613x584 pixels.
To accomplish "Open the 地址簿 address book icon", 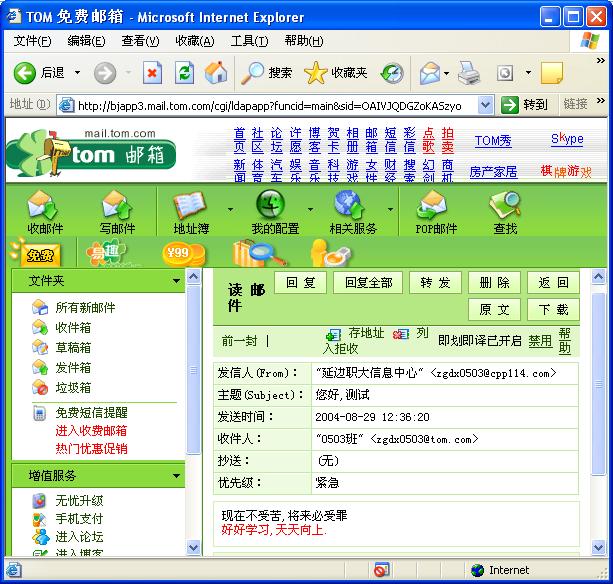I will (189, 206).
